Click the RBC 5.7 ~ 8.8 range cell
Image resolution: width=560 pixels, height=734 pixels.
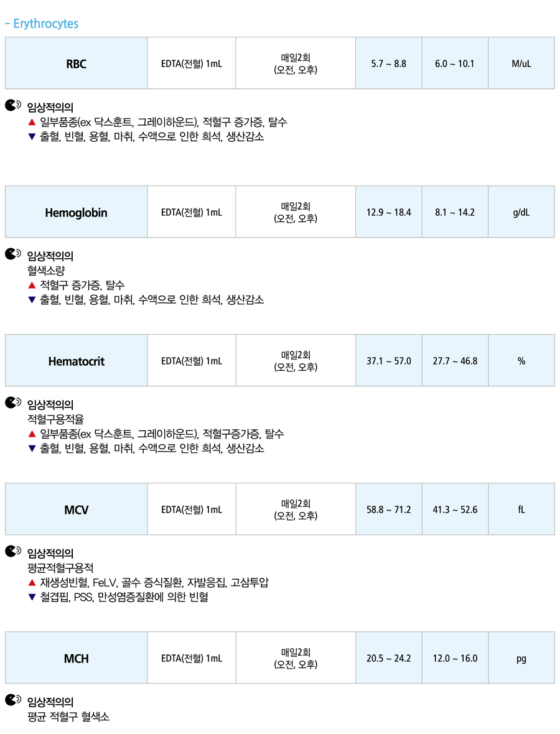pyautogui.click(x=389, y=63)
